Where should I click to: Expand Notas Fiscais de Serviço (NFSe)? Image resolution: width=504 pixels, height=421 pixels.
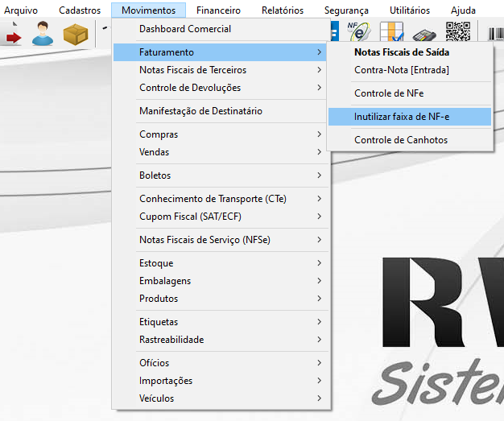click(221, 240)
